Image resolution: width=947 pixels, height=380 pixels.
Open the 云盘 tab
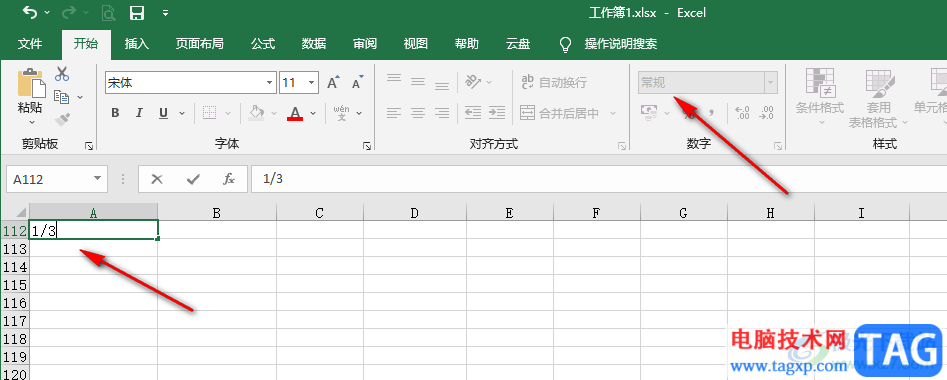pos(518,43)
